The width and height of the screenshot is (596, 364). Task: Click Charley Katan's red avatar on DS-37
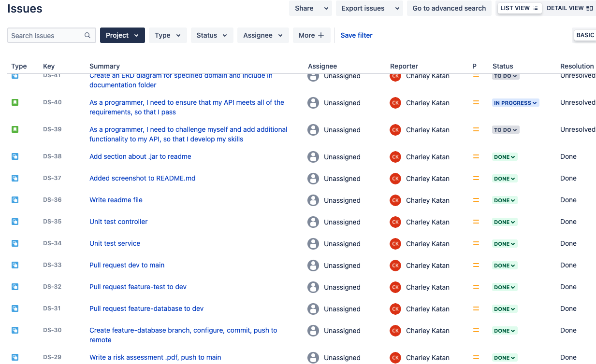[395, 178]
